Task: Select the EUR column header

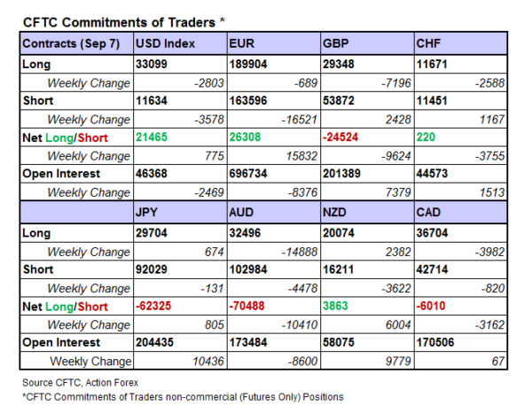Action: tap(241, 43)
